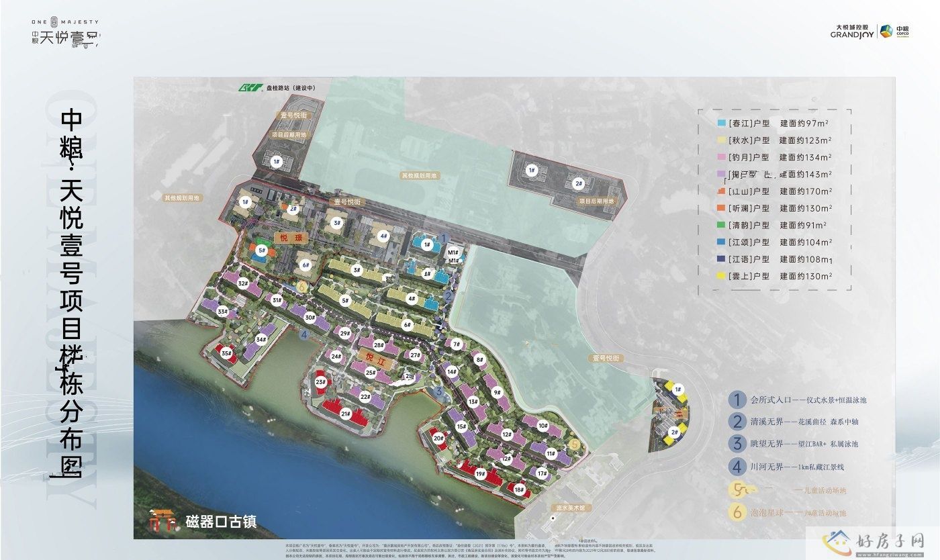Click legend circle 6 next to 泡泡星球
940x560 pixels.
point(737,512)
